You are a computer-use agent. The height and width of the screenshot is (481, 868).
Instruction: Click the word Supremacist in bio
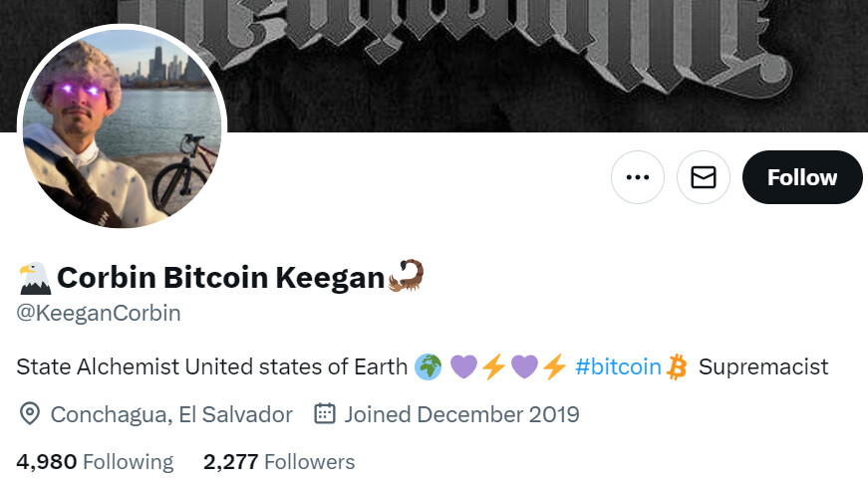[763, 366]
